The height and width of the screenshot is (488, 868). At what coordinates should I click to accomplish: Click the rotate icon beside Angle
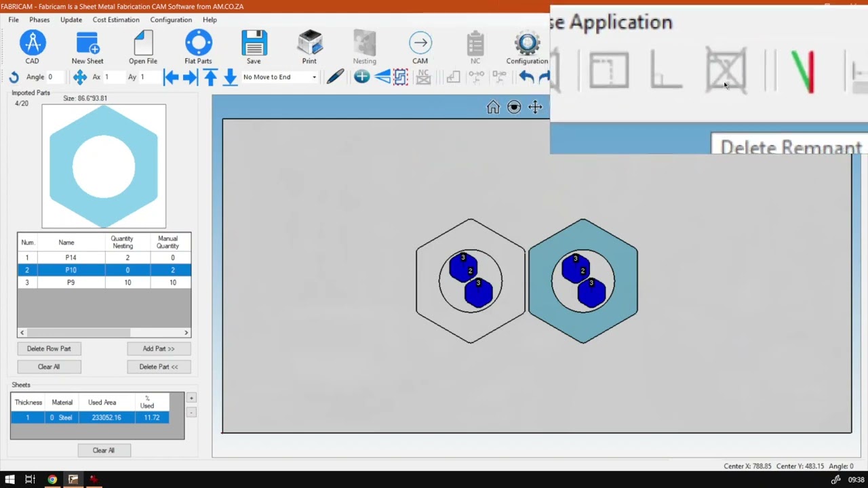(14, 77)
